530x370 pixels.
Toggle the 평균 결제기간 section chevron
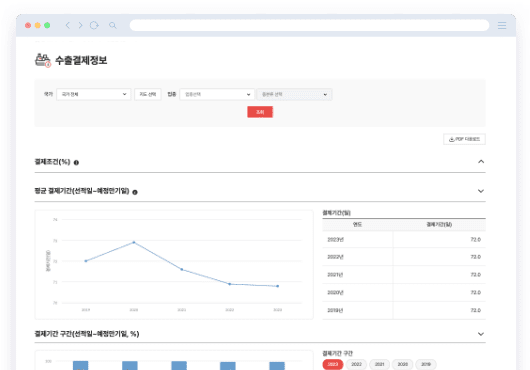click(x=481, y=191)
